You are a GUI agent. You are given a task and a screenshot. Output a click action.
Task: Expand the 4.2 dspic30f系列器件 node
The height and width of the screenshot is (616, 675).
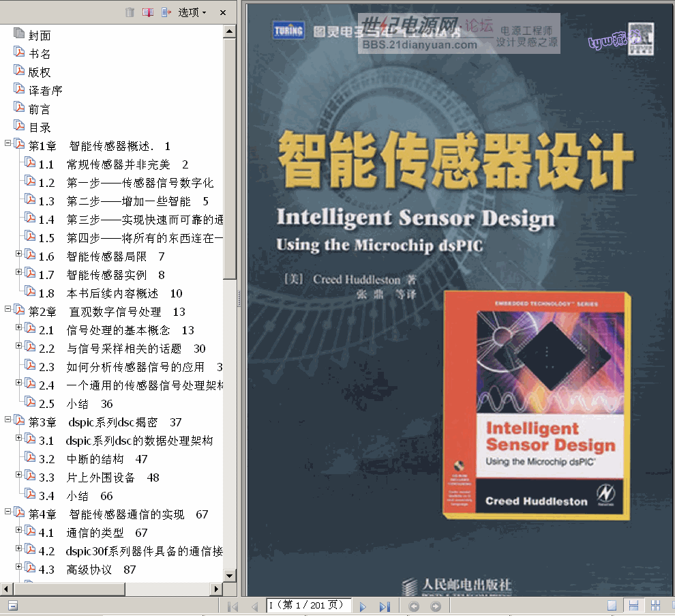[18, 548]
